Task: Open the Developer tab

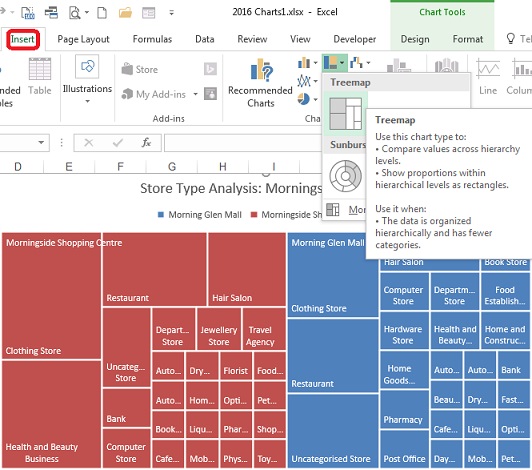Action: click(x=355, y=39)
